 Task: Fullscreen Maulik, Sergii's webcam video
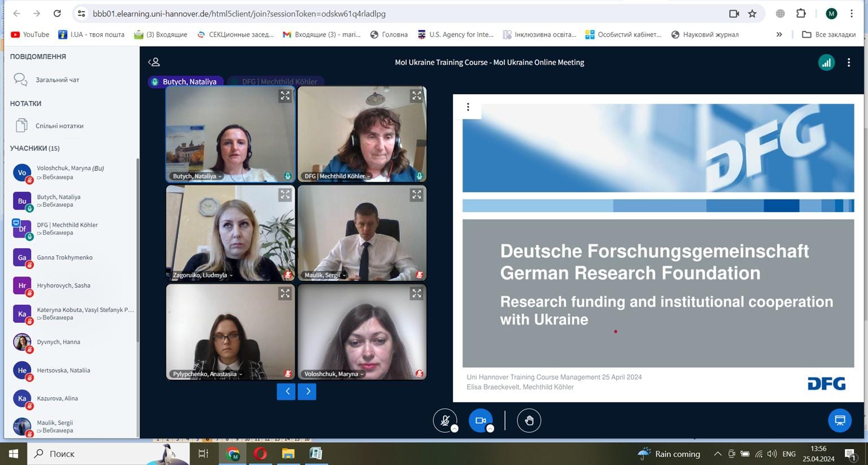(x=417, y=195)
